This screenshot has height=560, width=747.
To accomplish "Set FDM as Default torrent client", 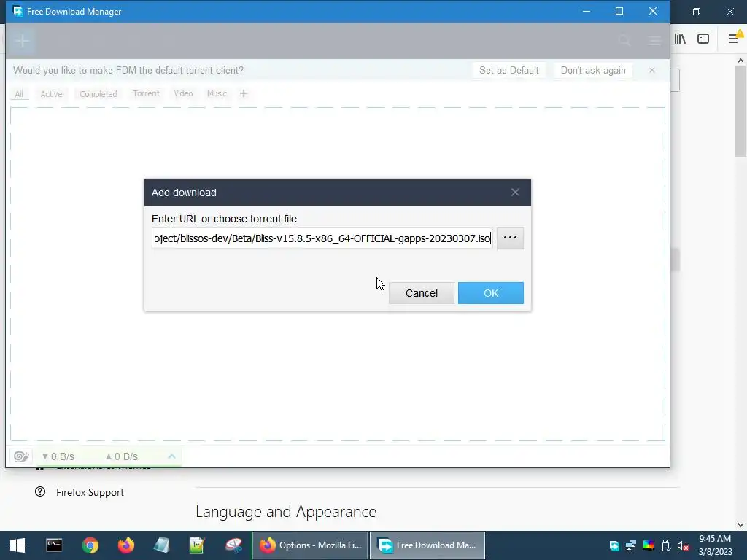I will click(x=508, y=71).
